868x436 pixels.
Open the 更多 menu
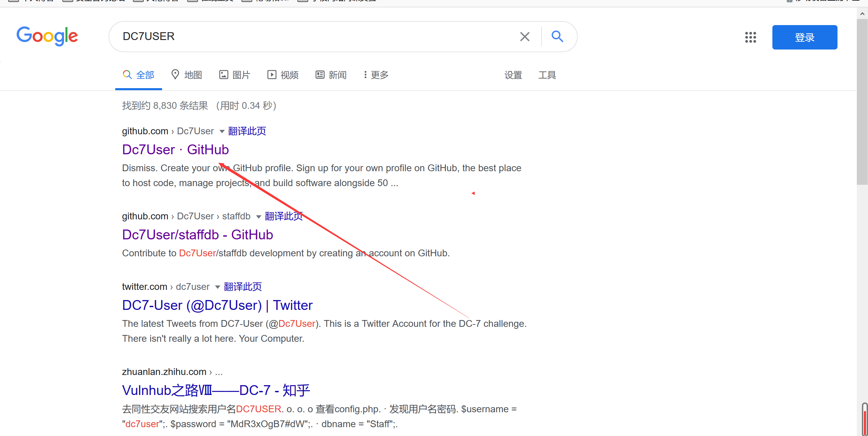click(376, 75)
